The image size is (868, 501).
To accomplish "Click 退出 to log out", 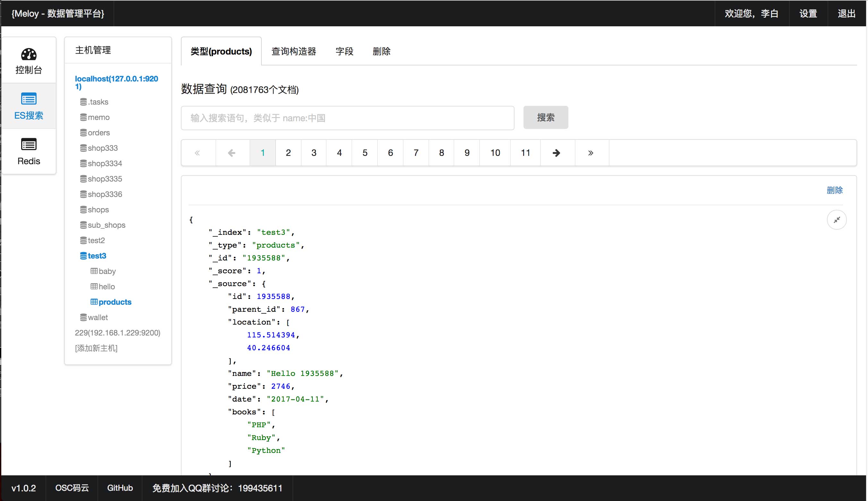I will coord(847,13).
